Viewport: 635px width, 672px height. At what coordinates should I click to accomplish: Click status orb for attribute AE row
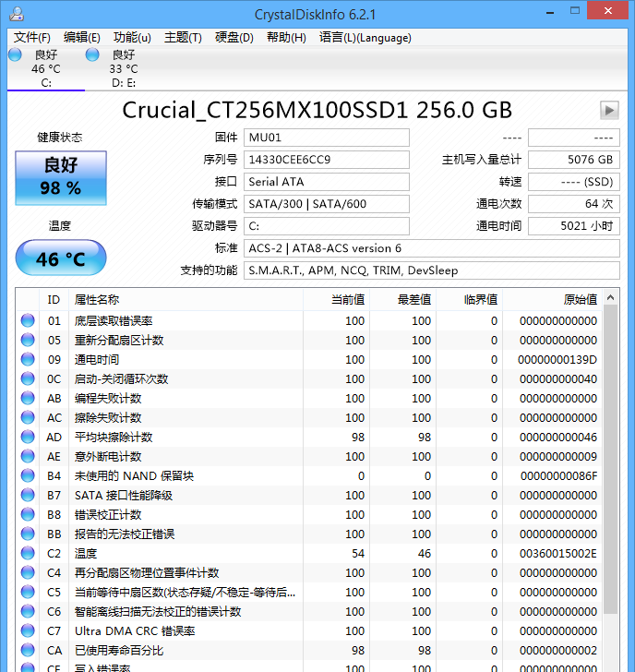pyautogui.click(x=28, y=456)
